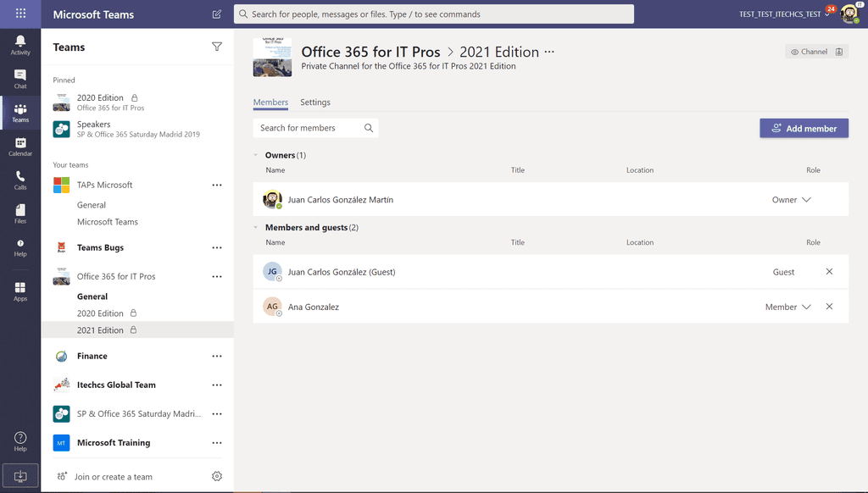Open the Apps store icon
Screen dimensions: 868x493
(x=20, y=291)
